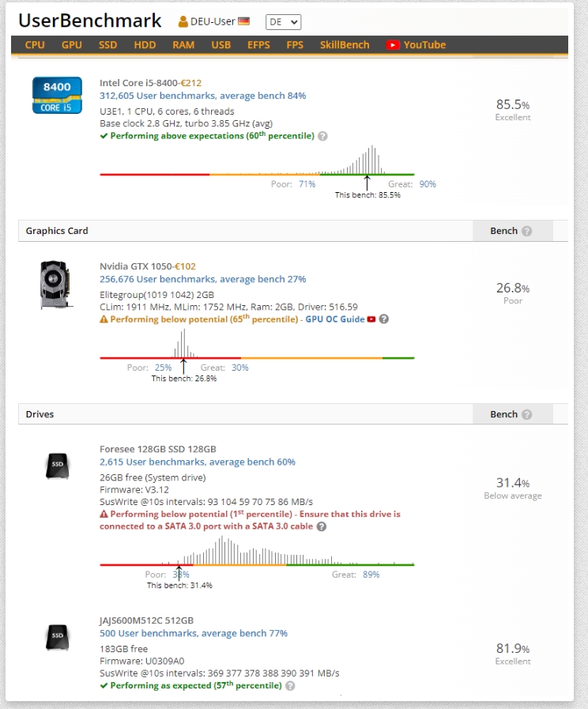
Task: Open the GPU menu tab
Action: [x=72, y=45]
